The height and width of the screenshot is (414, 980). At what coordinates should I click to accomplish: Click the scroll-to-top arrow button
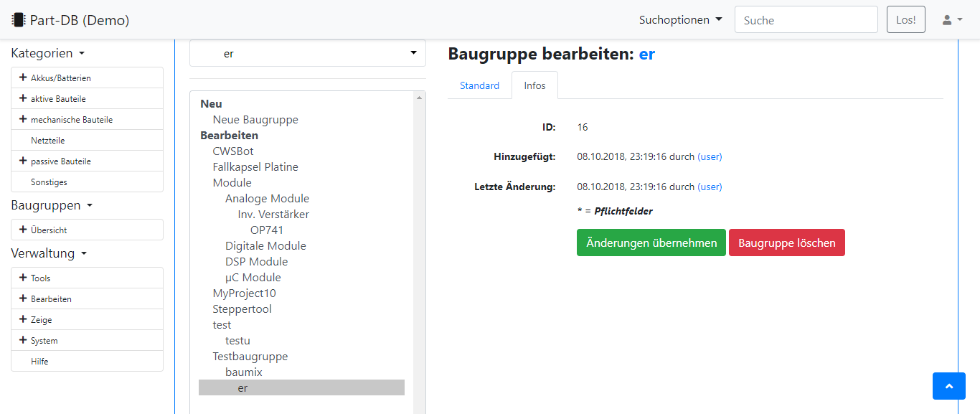949,386
